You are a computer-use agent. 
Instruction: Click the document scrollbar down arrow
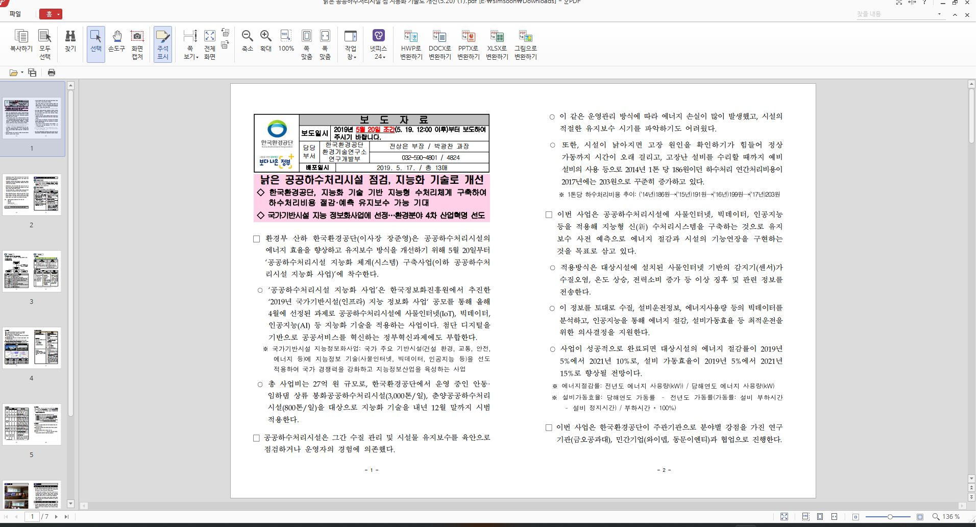pos(971,478)
